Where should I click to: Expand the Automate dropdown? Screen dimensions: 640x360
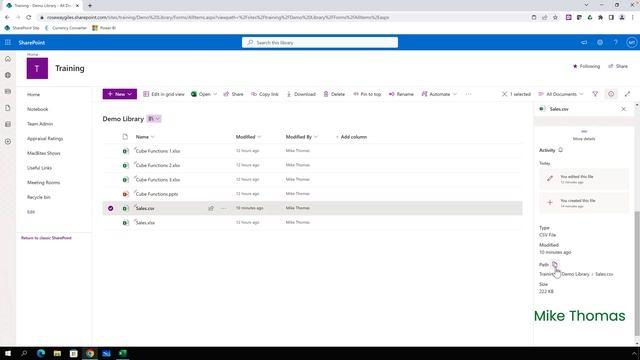coord(455,94)
